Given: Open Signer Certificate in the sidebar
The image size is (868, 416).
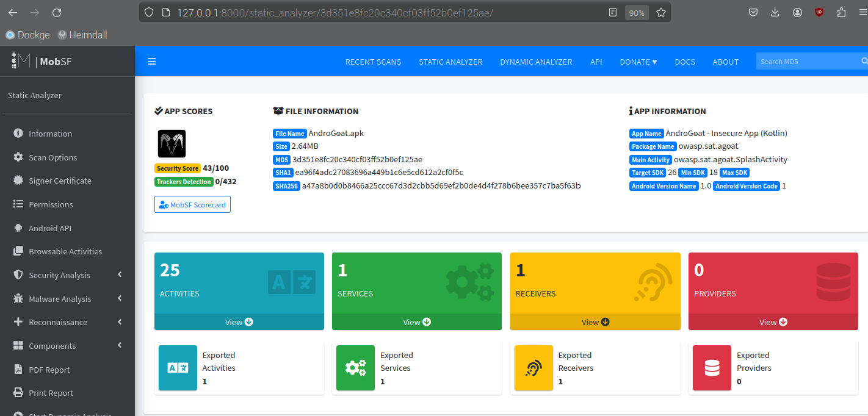Looking at the screenshot, I should pos(60,181).
